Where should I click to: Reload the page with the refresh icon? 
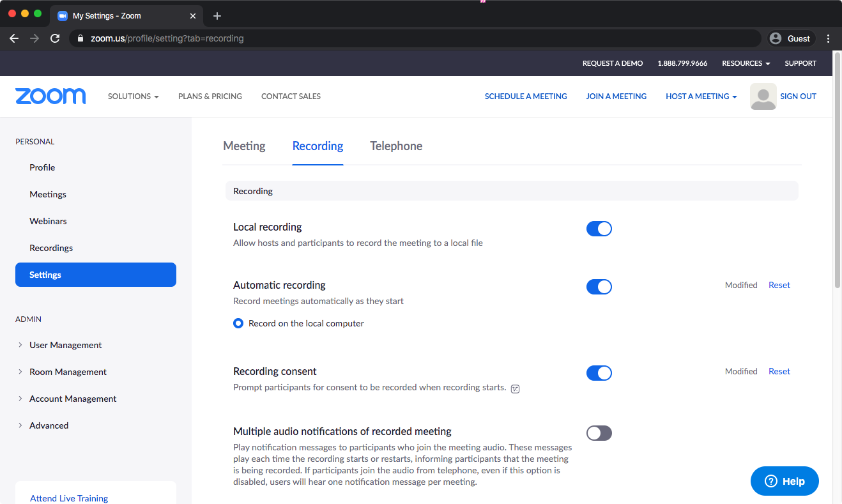click(55, 38)
